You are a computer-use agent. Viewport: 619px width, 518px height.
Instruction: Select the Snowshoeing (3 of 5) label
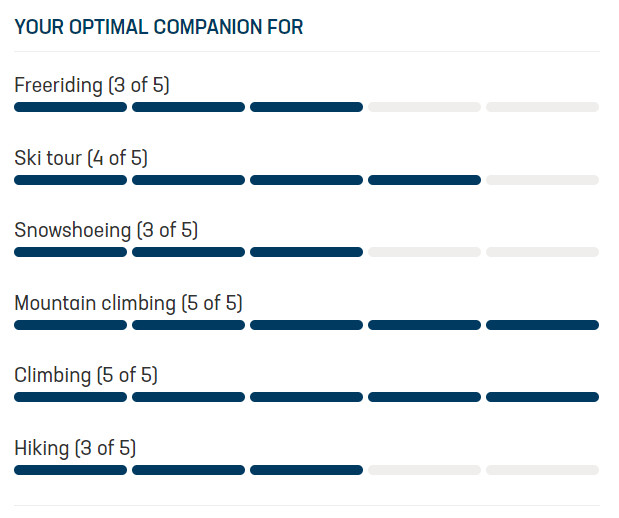tap(106, 230)
